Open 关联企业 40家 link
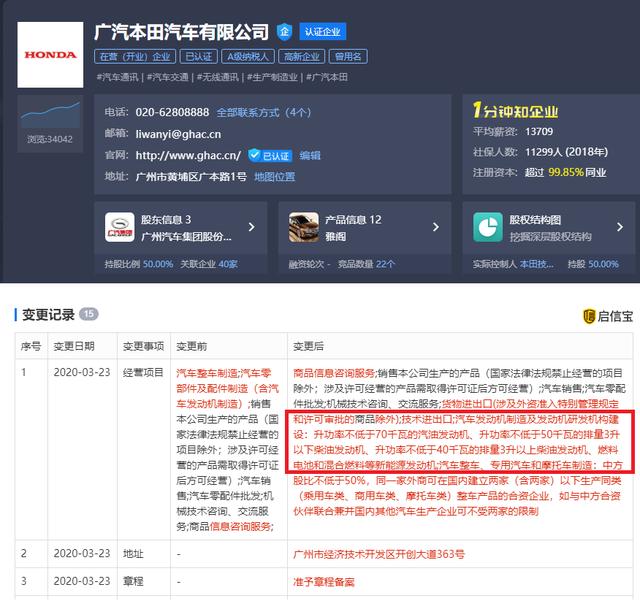The height and width of the screenshot is (609, 640). point(209,264)
